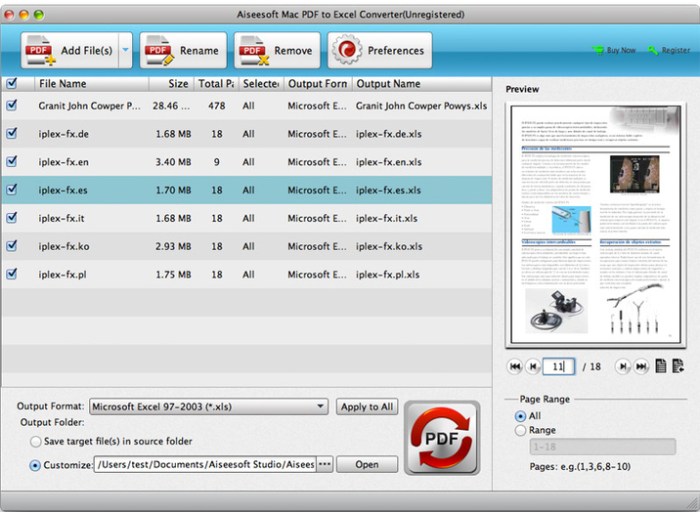
Task: Sort by the Size column header
Action: pos(171,83)
